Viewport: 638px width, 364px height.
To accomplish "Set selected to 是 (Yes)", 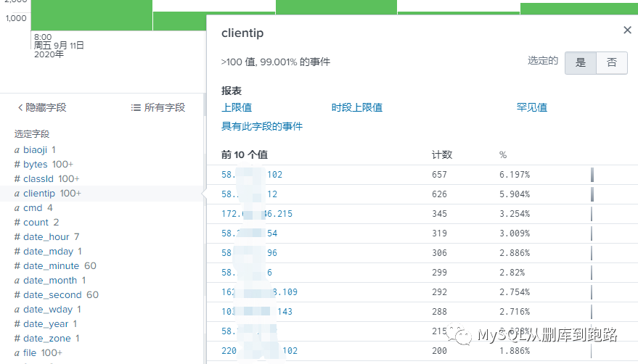I will point(581,62).
